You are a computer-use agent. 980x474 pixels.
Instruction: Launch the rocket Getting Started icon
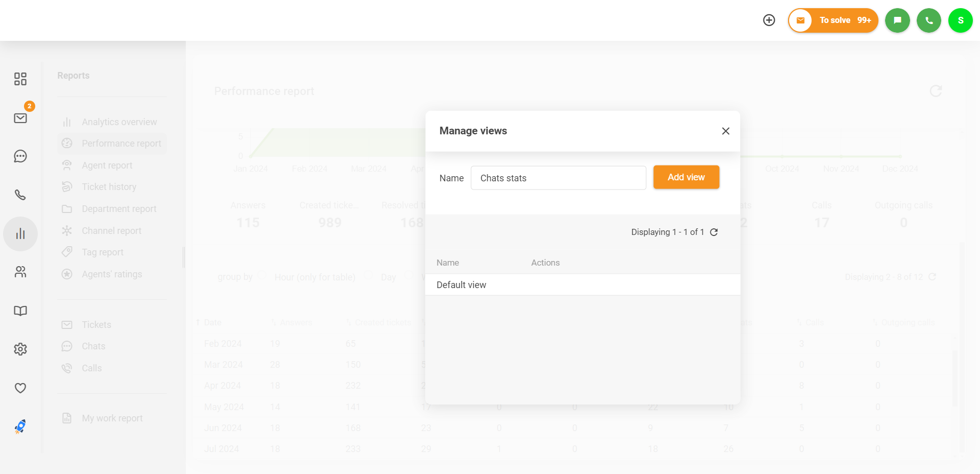(x=20, y=426)
